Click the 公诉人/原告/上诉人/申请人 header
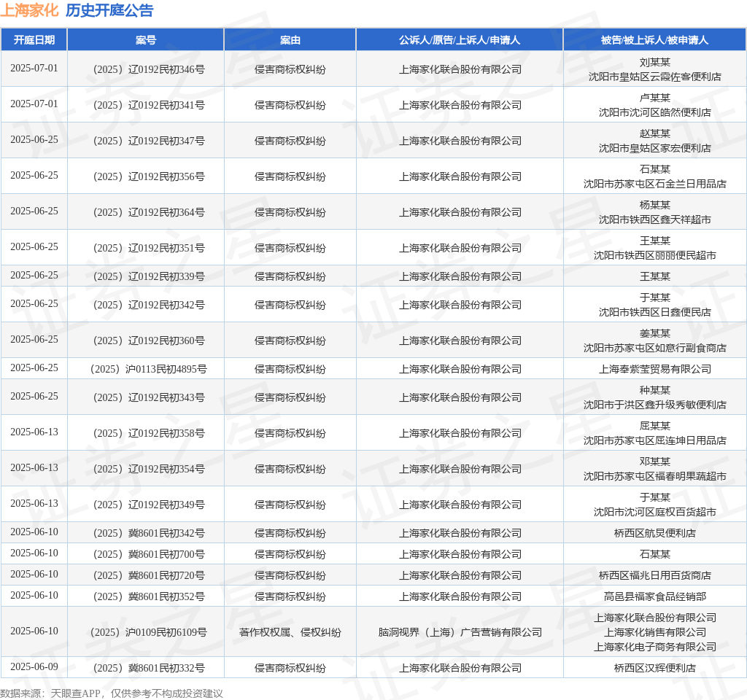 (x=460, y=40)
